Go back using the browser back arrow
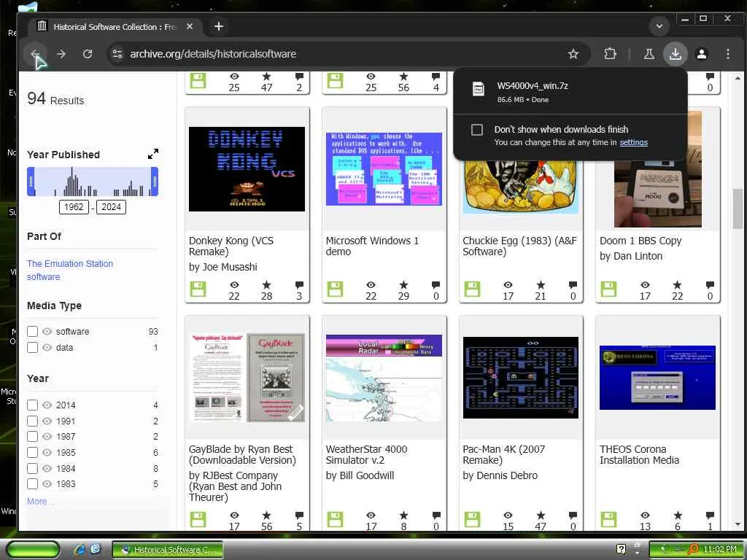Image resolution: width=747 pixels, height=560 pixels. [x=35, y=54]
